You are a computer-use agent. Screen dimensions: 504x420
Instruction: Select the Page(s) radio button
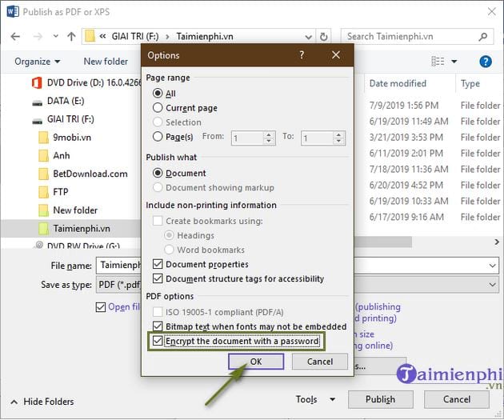click(158, 137)
